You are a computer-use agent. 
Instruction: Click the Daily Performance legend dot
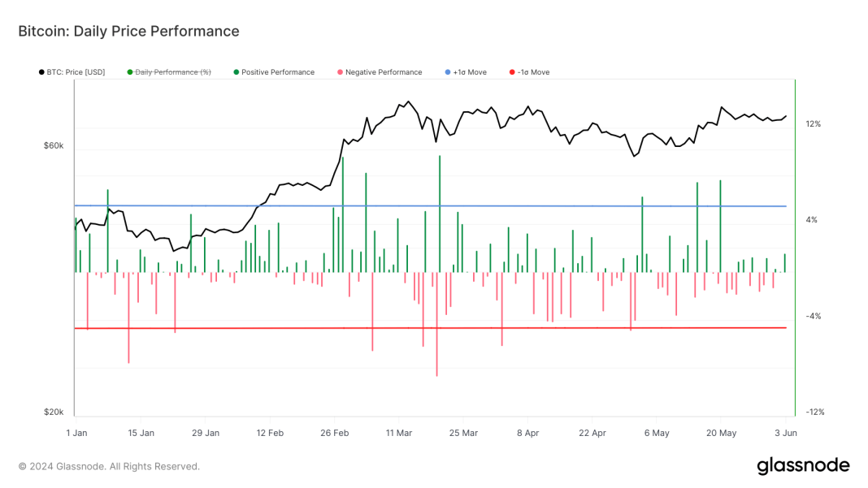130,71
